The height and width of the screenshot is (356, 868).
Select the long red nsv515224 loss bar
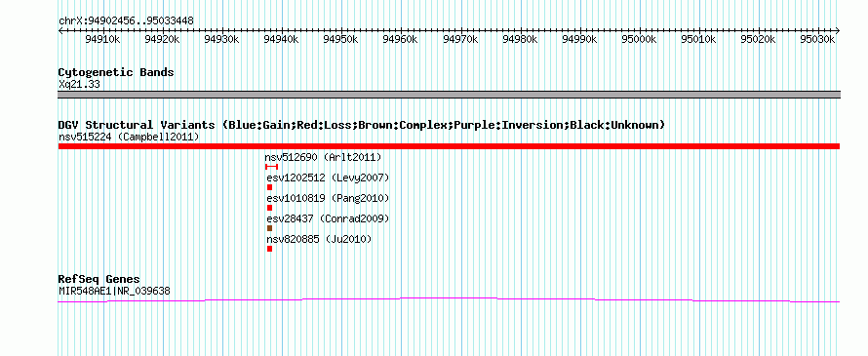(449, 146)
